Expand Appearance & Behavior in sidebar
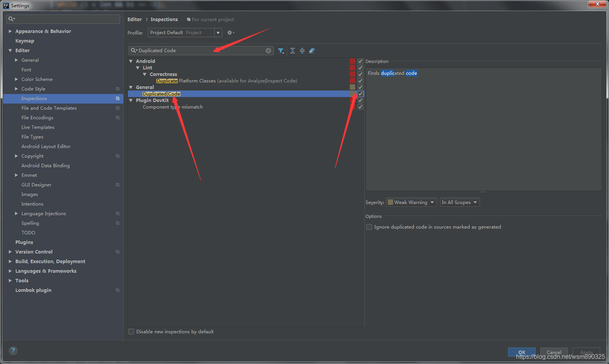Image resolution: width=609 pixels, height=364 pixels. click(x=10, y=31)
